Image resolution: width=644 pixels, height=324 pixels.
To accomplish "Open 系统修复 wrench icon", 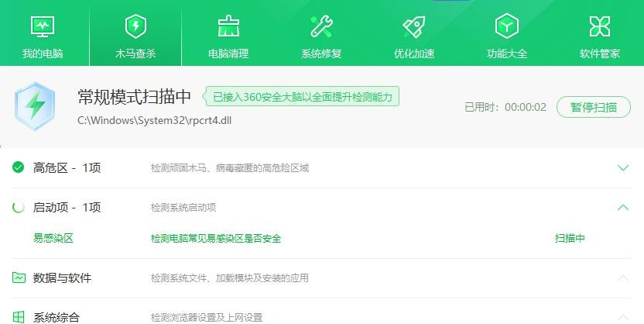I will click(x=321, y=26).
